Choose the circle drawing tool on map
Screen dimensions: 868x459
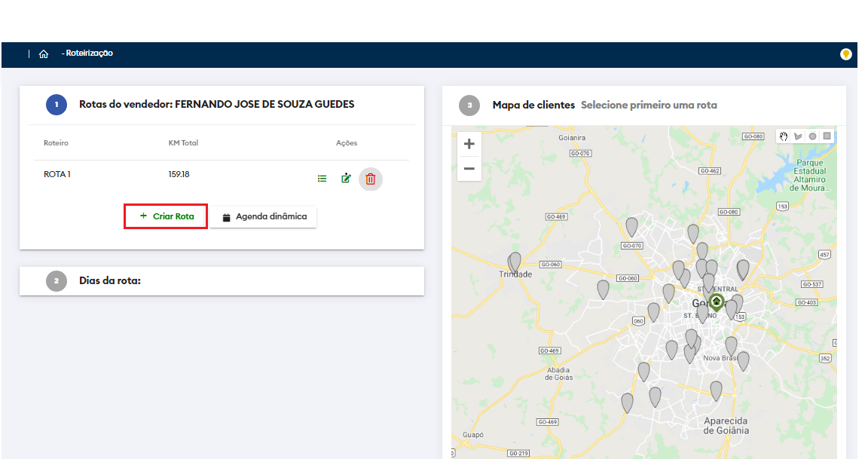pos(812,136)
